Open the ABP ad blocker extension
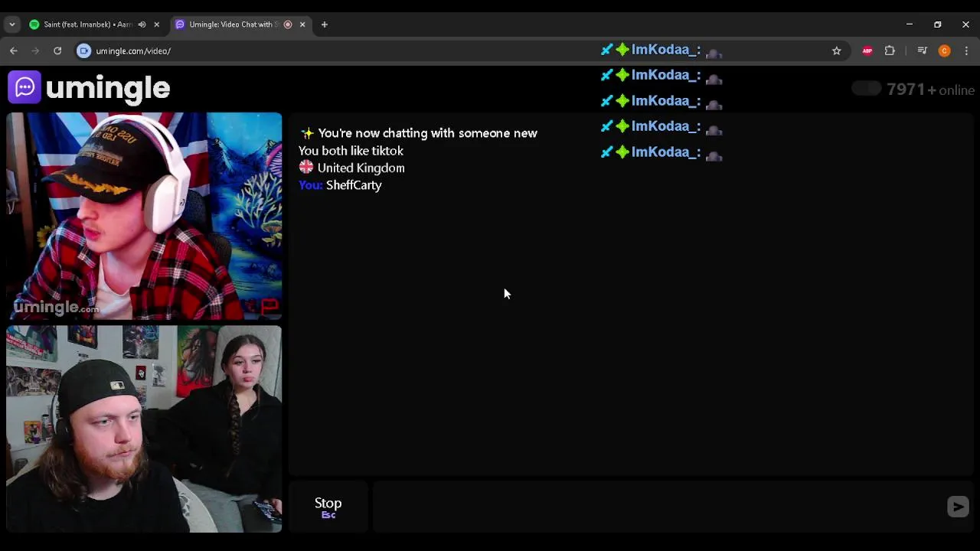Screen dimensions: 980x551 click(867, 51)
